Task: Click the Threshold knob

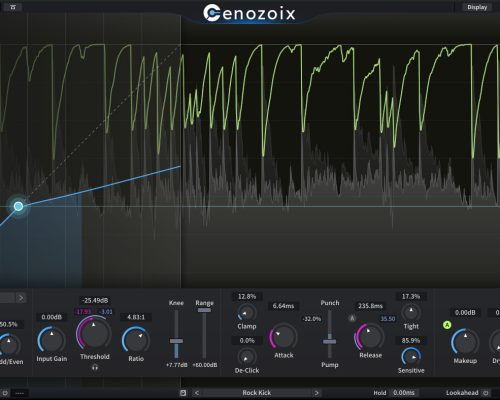Action: coord(93,333)
